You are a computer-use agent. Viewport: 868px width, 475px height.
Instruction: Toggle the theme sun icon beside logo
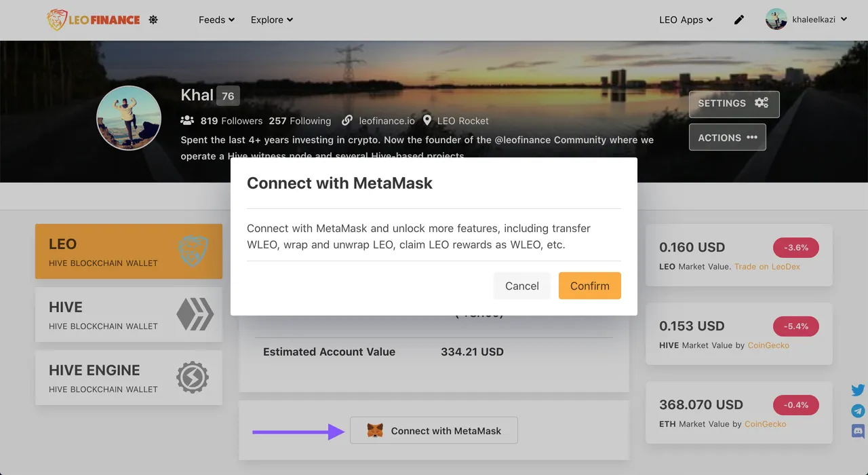pyautogui.click(x=153, y=20)
